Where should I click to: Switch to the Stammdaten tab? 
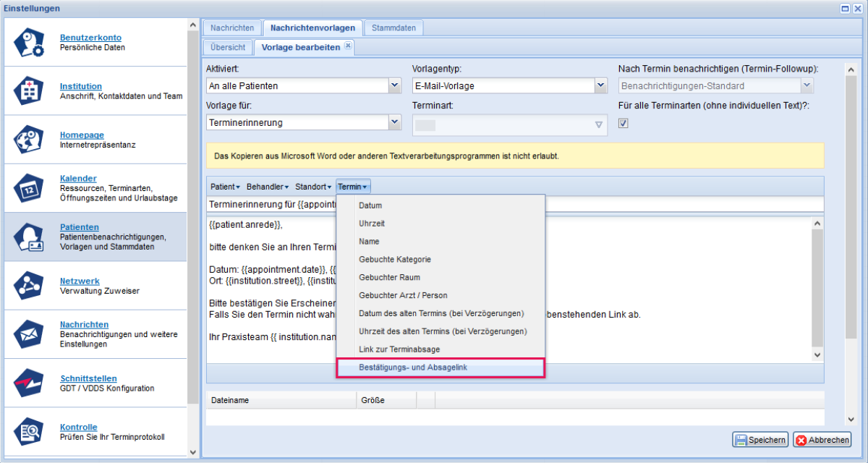click(x=393, y=27)
